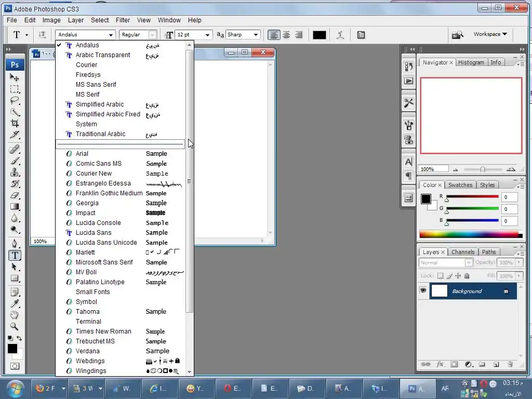
Task: Set left text alignment
Action: pyautogui.click(x=274, y=35)
